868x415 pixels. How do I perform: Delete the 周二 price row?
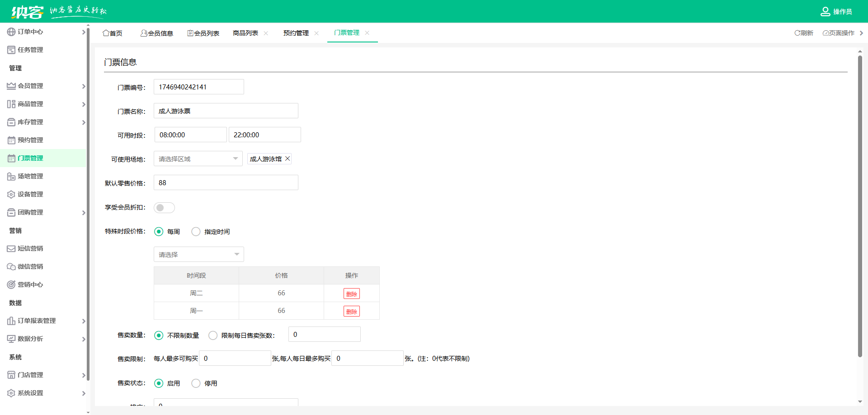point(351,294)
